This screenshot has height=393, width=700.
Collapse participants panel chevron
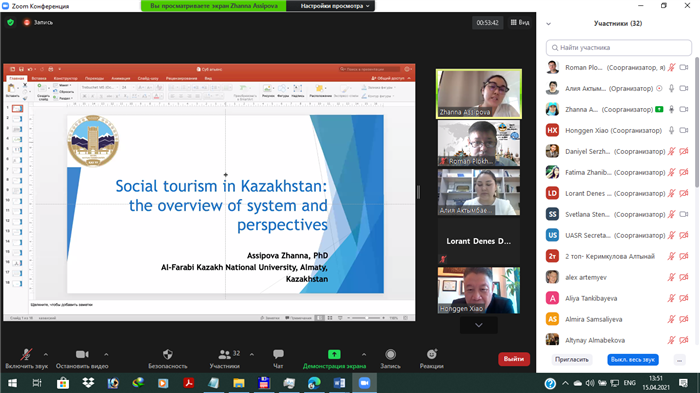tap(549, 24)
